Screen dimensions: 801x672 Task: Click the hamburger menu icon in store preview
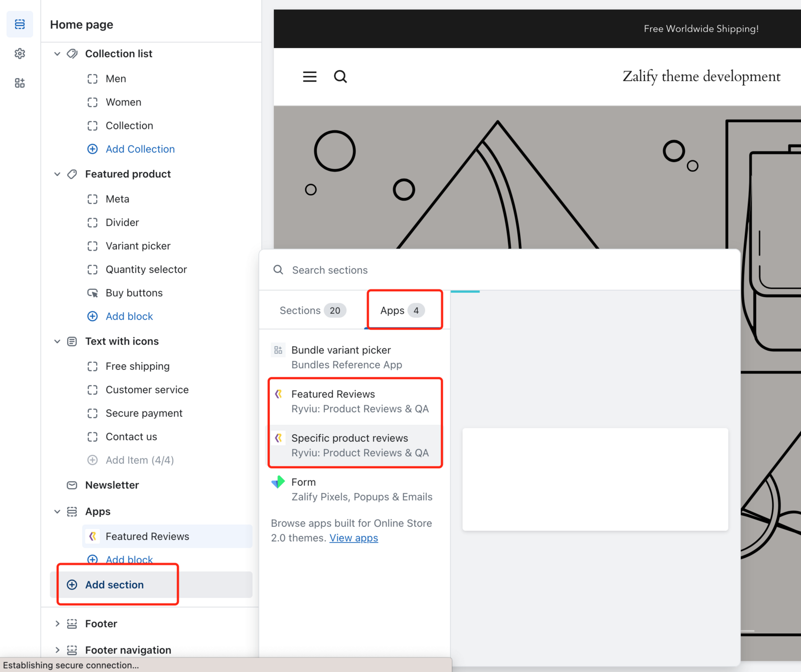tap(309, 77)
